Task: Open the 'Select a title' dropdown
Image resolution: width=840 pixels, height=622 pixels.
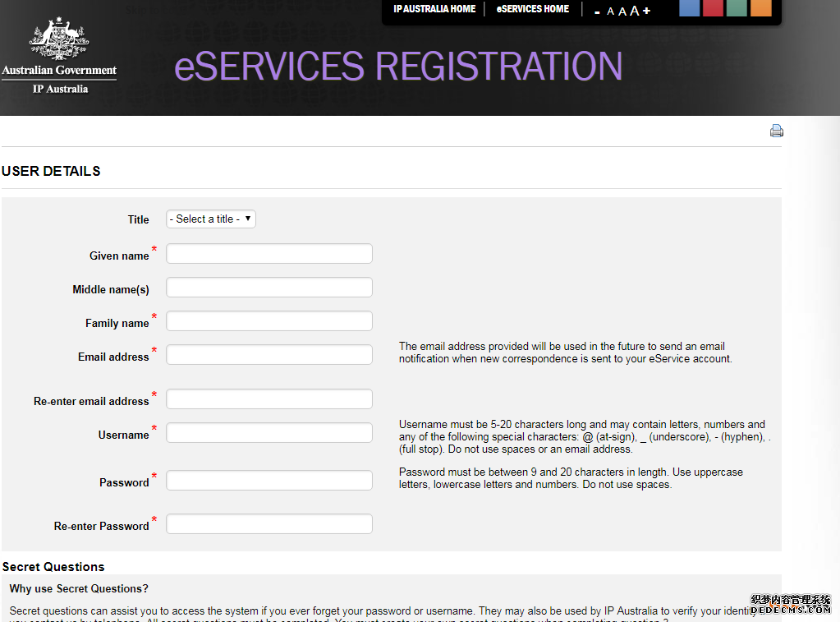Action: click(x=211, y=219)
